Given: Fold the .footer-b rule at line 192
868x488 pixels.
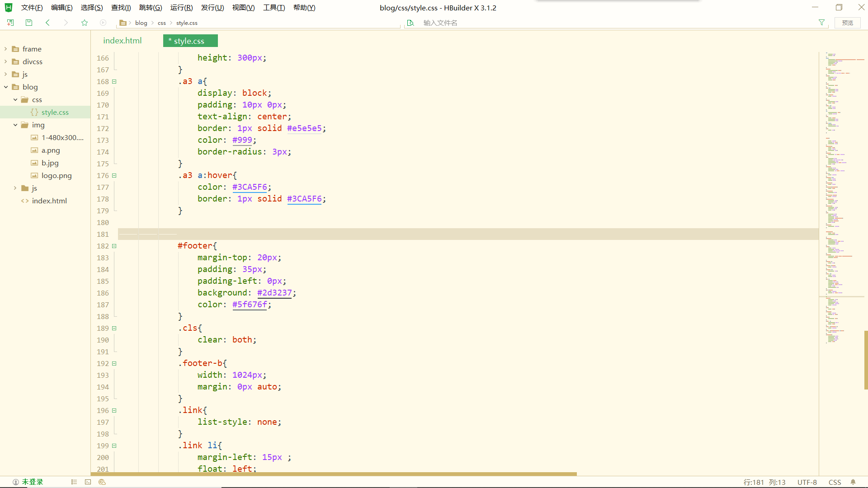Looking at the screenshot, I should point(114,364).
